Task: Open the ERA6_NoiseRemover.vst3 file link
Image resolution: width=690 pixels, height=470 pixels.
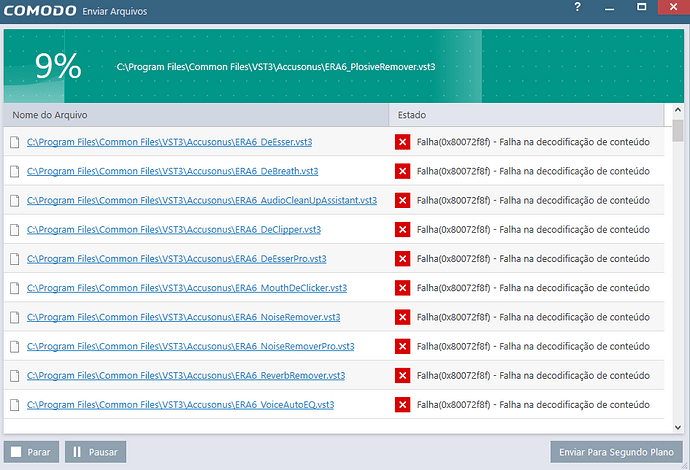Action: 184,317
